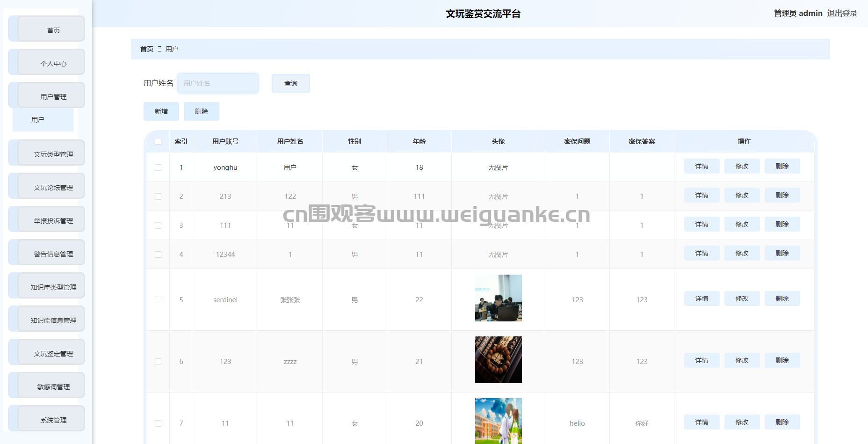Focus the 用户姓名 search input field
This screenshot has height=444, width=868.
(218, 83)
